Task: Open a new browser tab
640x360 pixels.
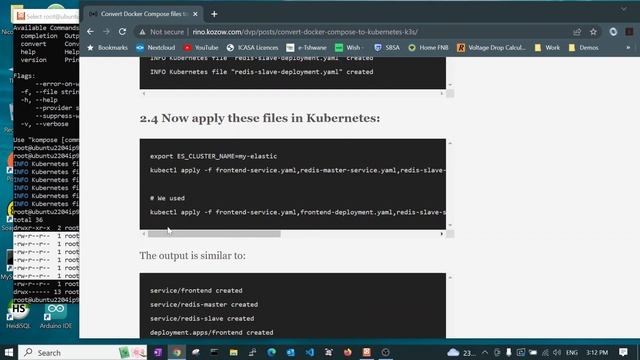Action: (x=214, y=14)
